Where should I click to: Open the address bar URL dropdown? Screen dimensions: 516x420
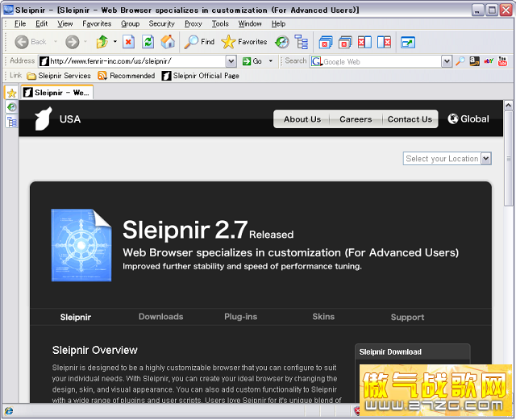[231, 61]
